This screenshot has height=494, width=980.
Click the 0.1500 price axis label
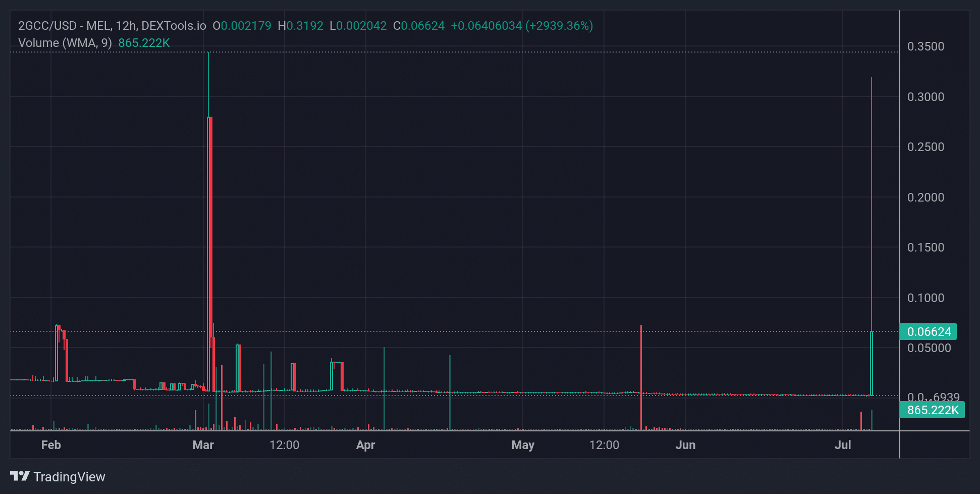point(925,248)
